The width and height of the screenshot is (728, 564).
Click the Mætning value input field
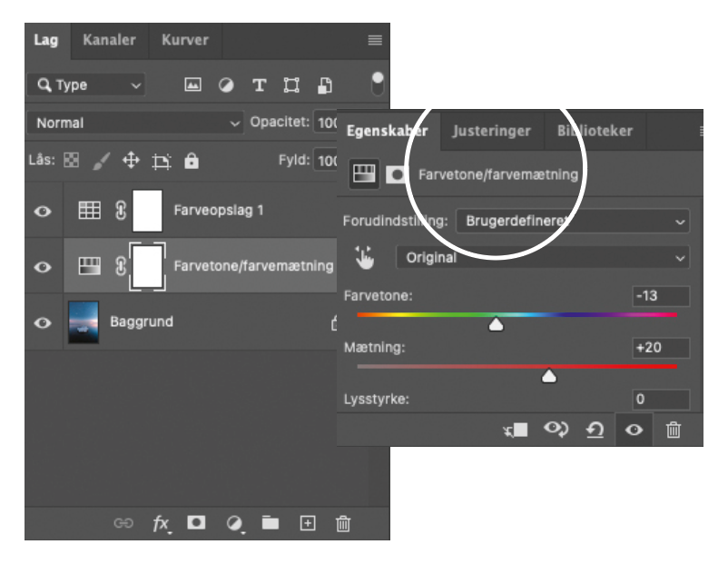point(661,347)
